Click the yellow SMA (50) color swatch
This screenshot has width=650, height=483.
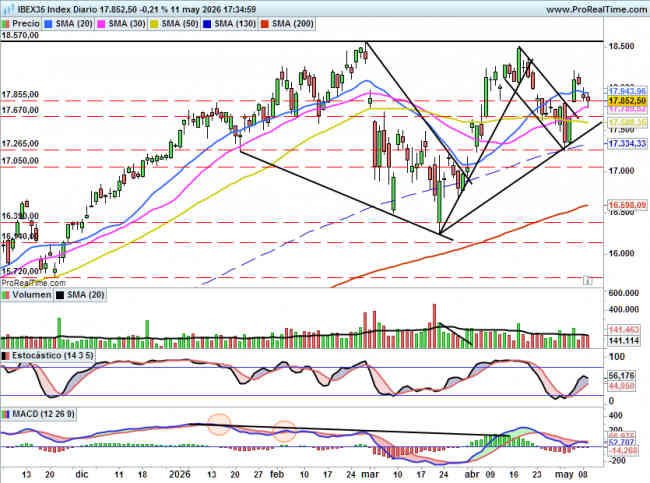click(x=154, y=24)
